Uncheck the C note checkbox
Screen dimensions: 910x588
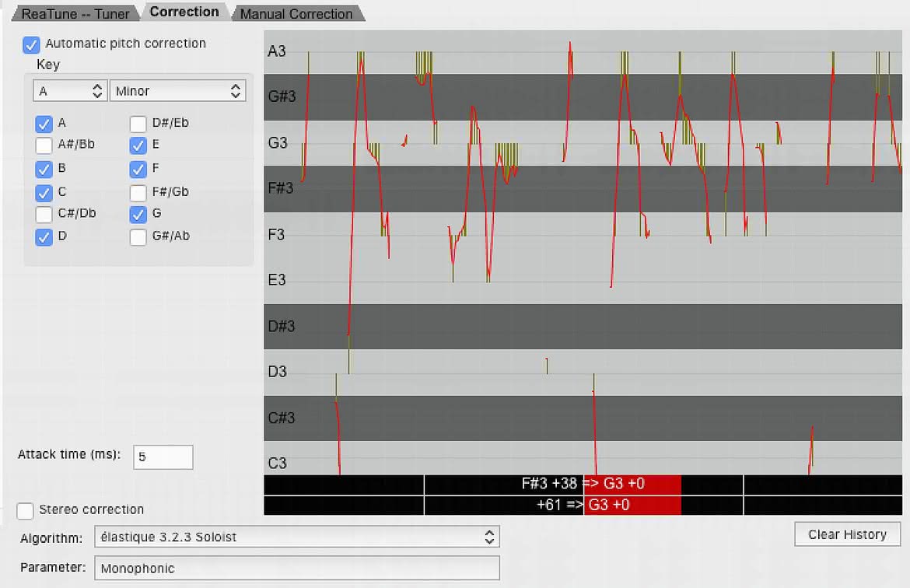coord(44,193)
